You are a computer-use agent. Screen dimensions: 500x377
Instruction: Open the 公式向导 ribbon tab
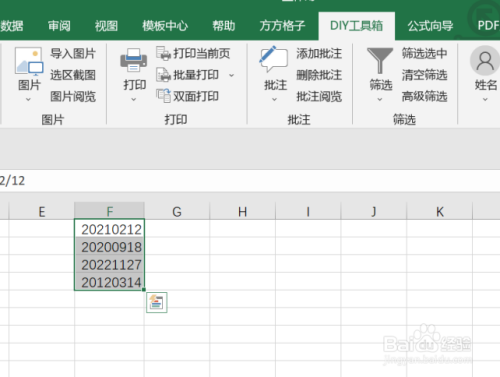pyautogui.click(x=430, y=26)
